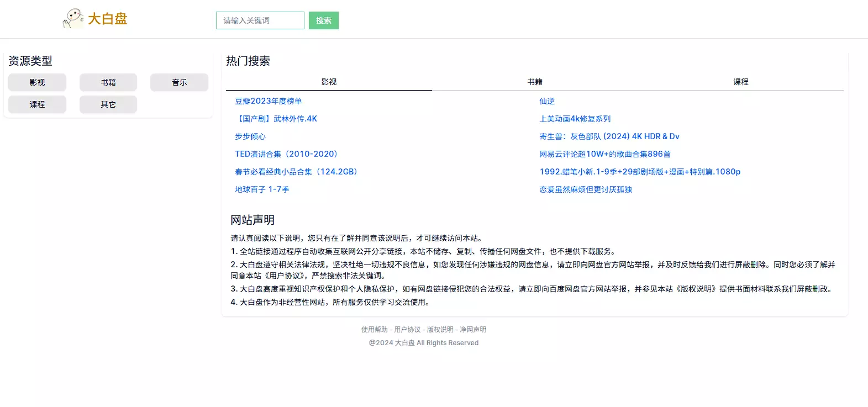Image resolution: width=868 pixels, height=407 pixels.
Task: Open the 上美动画4k修复系列 link
Action: point(575,119)
